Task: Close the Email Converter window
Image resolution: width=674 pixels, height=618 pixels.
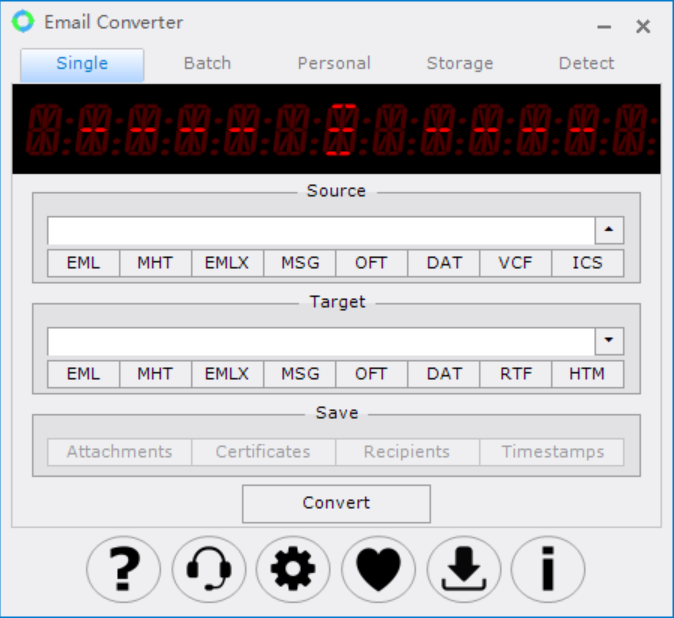Action: 643,27
